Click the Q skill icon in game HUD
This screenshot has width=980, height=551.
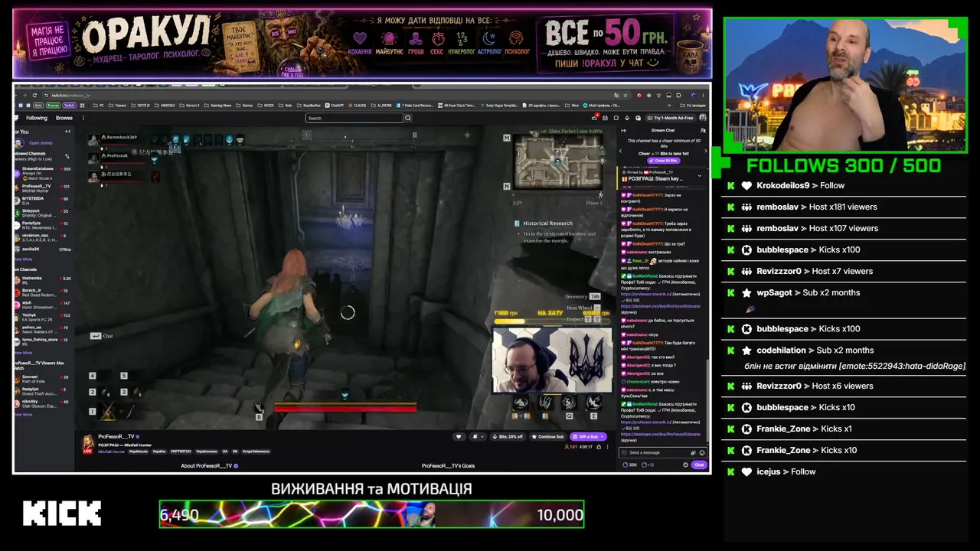tap(569, 404)
